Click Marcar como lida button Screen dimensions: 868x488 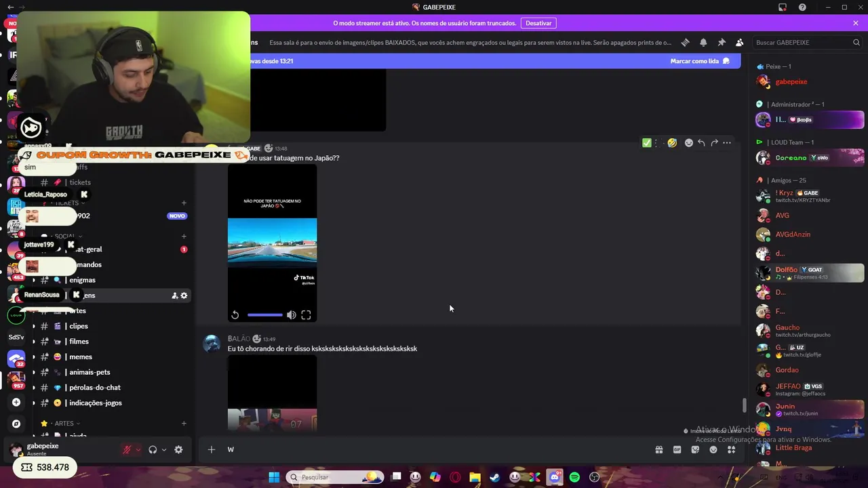700,61
